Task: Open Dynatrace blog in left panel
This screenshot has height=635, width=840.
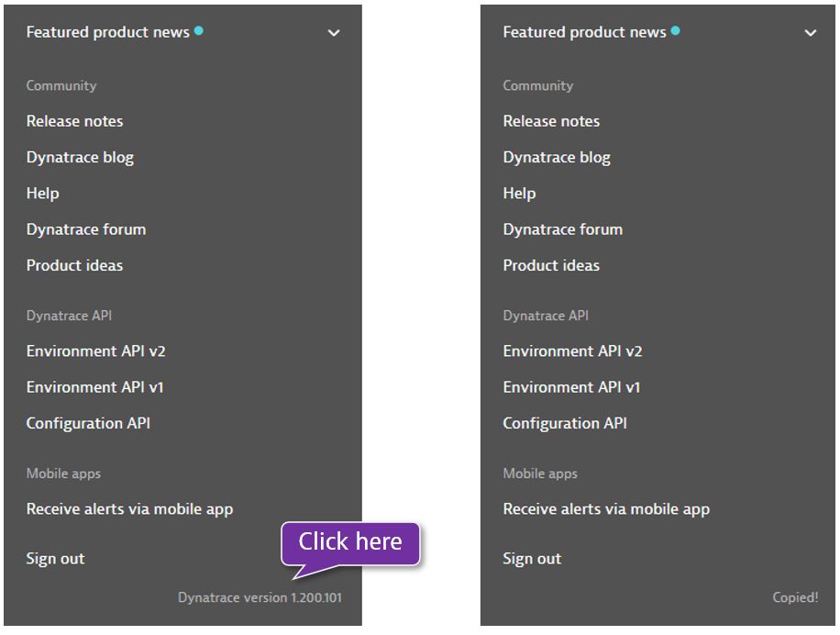Action: tap(80, 157)
